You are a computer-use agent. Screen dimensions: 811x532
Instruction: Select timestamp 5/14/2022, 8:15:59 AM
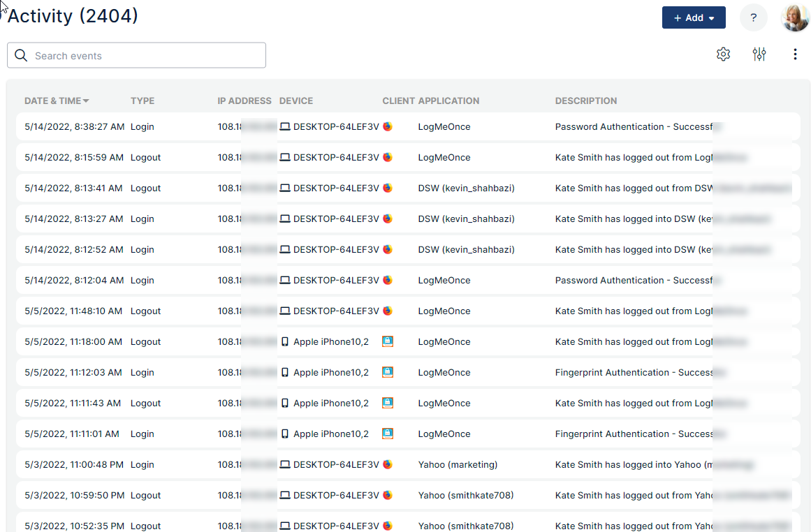coord(74,157)
